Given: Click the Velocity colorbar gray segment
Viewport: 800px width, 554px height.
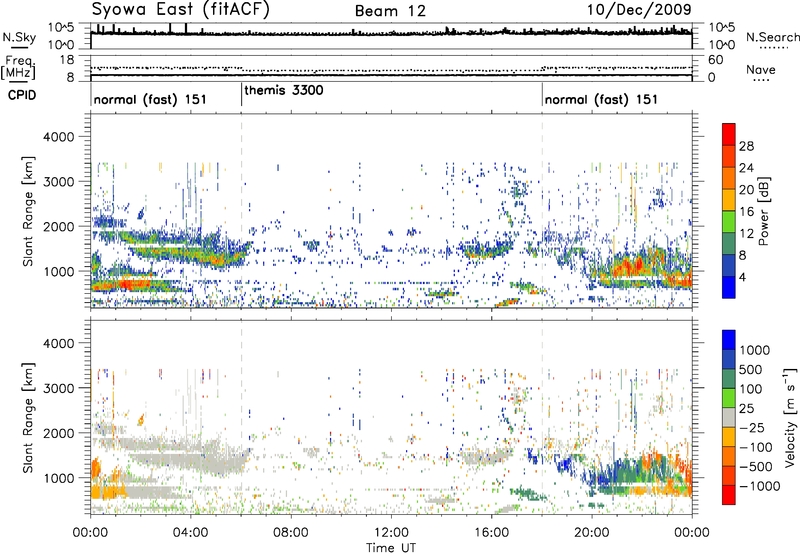Looking at the screenshot, I should click(x=729, y=417).
